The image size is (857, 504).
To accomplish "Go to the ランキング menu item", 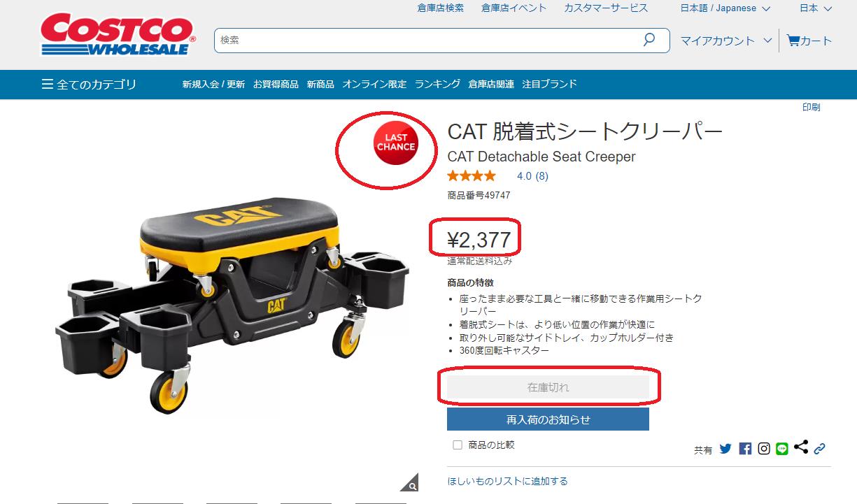I will click(x=437, y=84).
